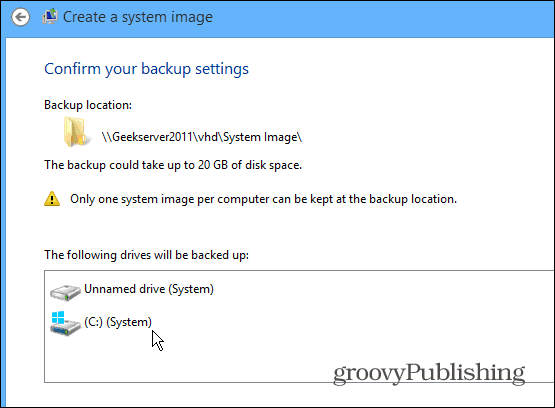Click the system image wizard icon in title bar
555x408 pixels.
point(50,16)
